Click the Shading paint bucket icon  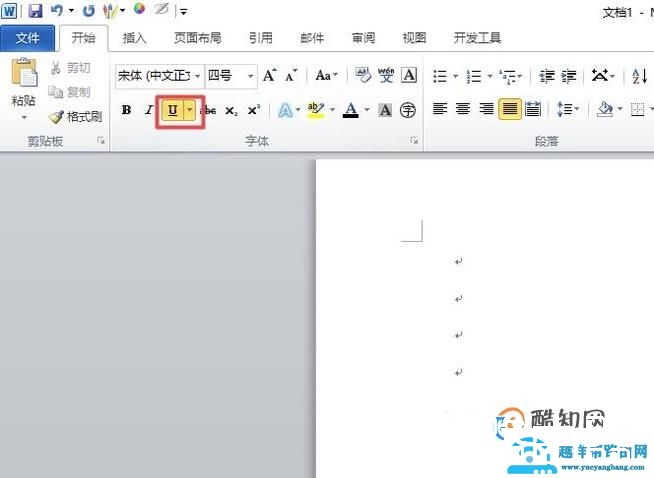[605, 110]
